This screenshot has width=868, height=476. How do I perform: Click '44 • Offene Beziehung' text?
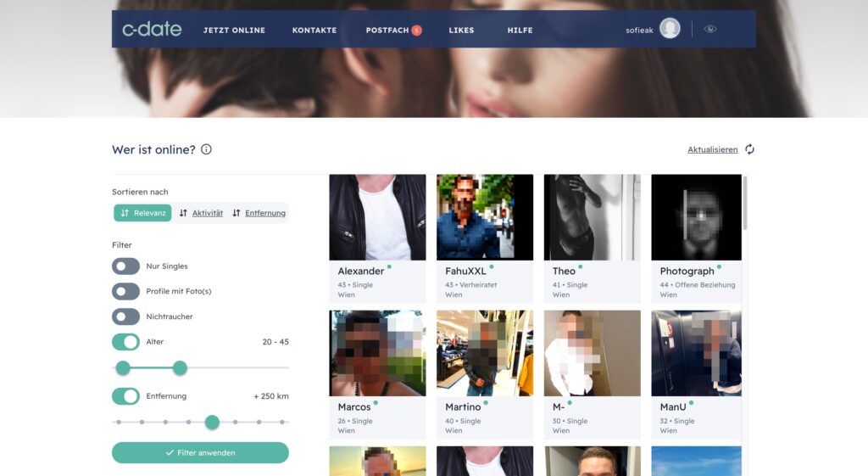[x=698, y=285]
